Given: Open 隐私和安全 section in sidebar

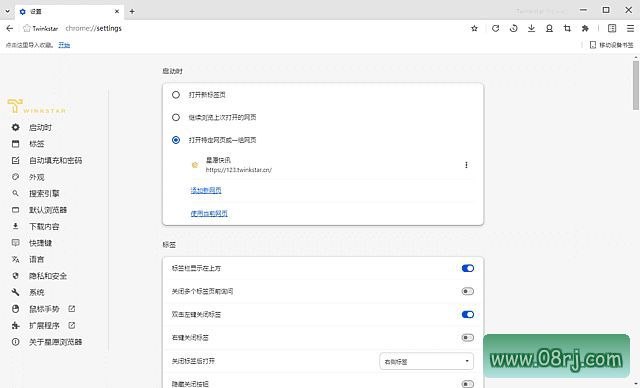Looking at the screenshot, I should [x=48, y=276].
